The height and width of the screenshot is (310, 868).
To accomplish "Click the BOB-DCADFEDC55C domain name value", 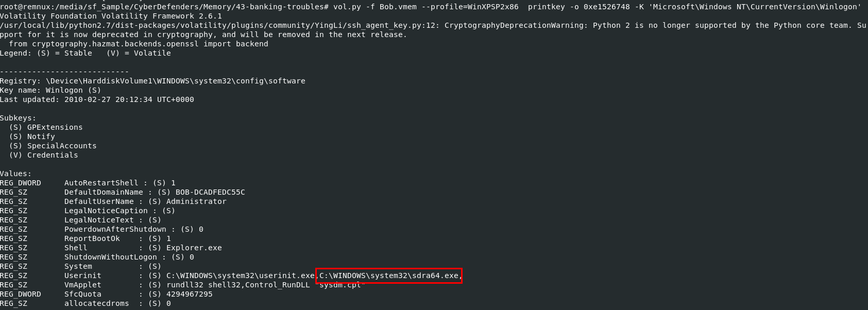I will coord(210,192).
